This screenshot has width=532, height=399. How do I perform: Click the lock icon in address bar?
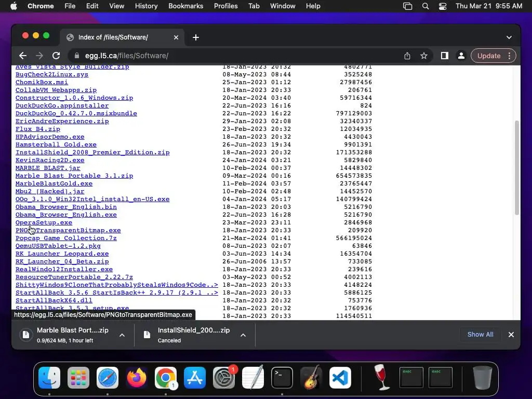point(77,56)
